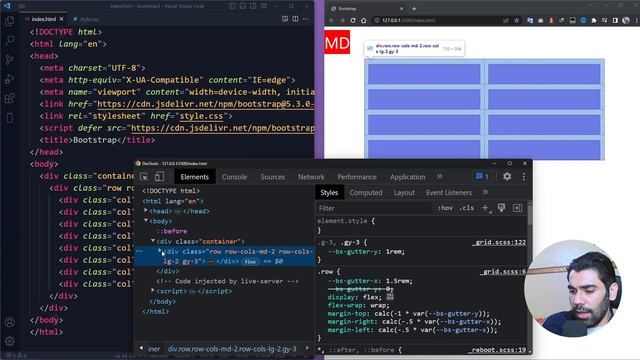640x360 pixels.
Task: Switch to Event Listeners sub-tab
Action: (449, 193)
